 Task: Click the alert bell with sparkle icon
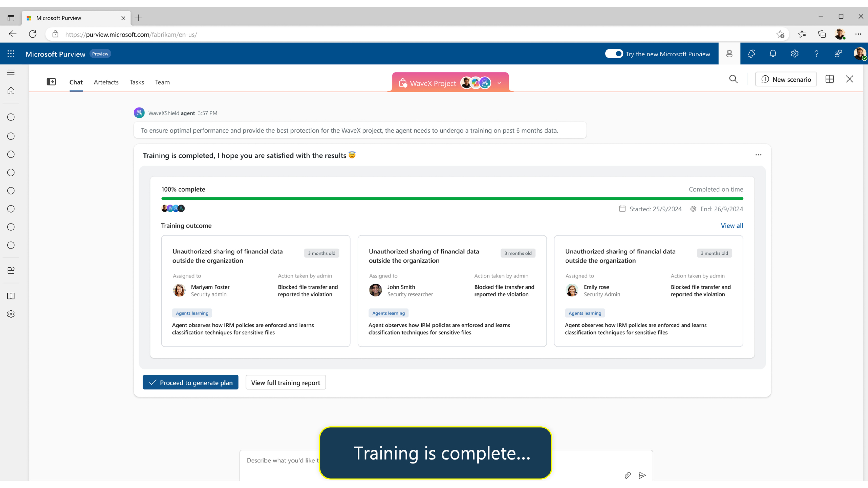point(751,54)
